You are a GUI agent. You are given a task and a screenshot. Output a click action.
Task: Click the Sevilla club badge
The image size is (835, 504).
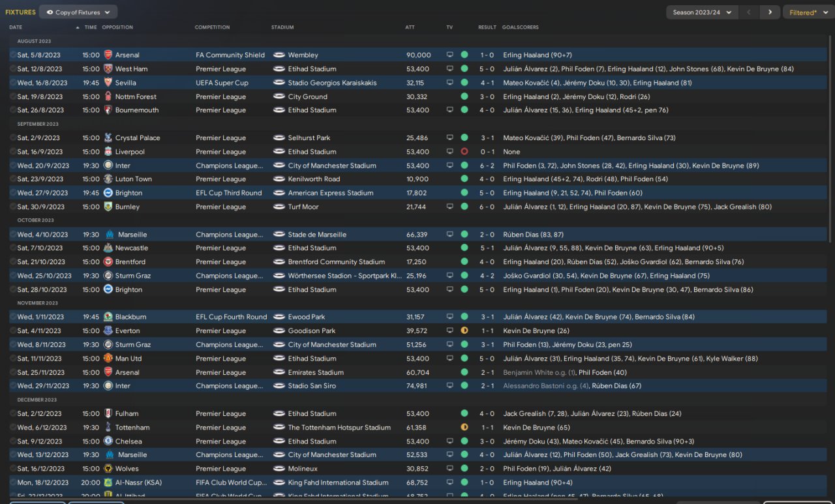pyautogui.click(x=108, y=83)
